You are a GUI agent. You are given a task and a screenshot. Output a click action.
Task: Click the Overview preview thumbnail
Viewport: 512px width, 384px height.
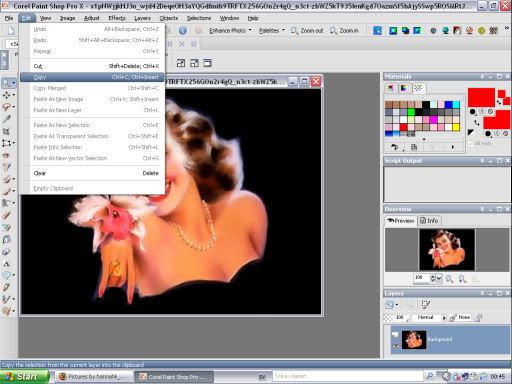(447, 249)
